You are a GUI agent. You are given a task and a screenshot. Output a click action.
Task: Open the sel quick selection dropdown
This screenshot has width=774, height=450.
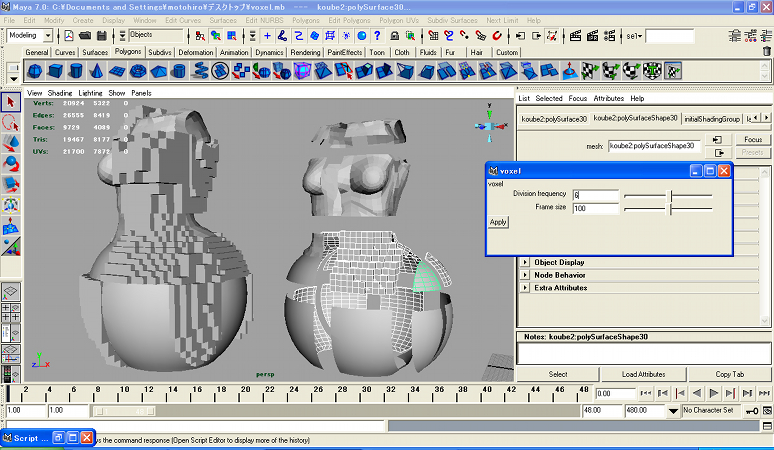634,36
